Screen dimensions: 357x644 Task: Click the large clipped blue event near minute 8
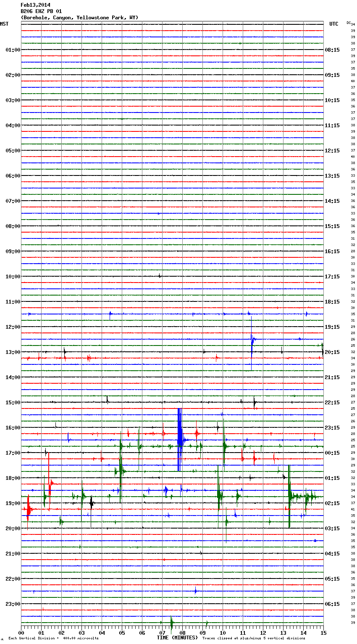click(x=180, y=440)
